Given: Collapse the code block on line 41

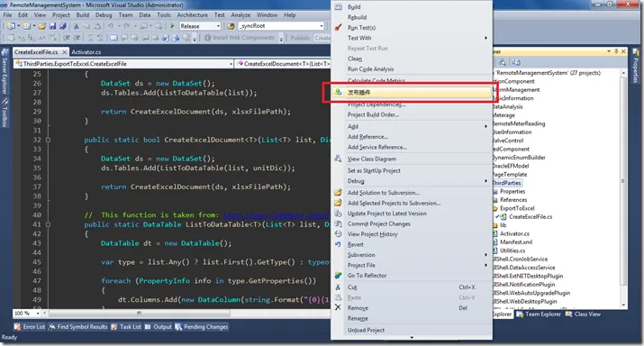Looking at the screenshot, I should (x=48, y=224).
